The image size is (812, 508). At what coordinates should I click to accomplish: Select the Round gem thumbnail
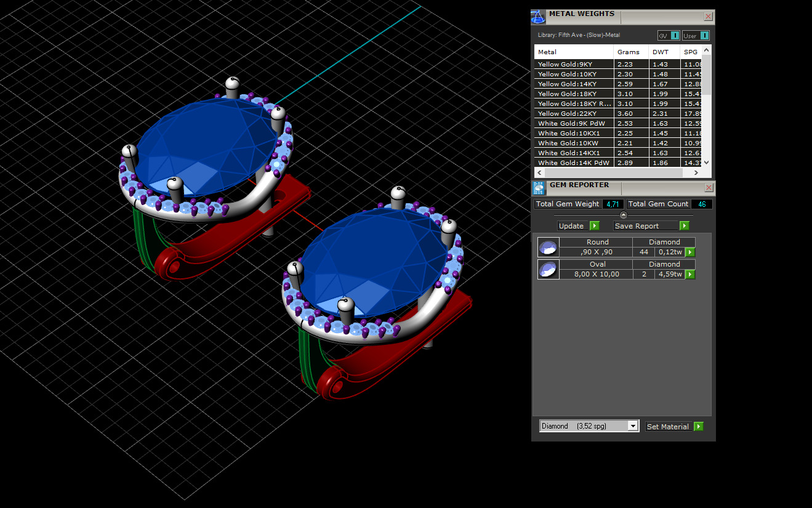[x=548, y=248]
